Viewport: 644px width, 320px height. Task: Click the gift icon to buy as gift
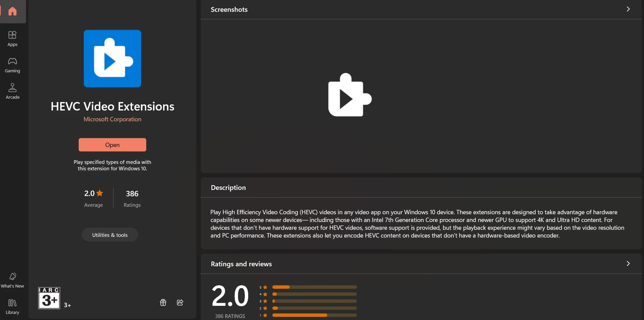[163, 302]
